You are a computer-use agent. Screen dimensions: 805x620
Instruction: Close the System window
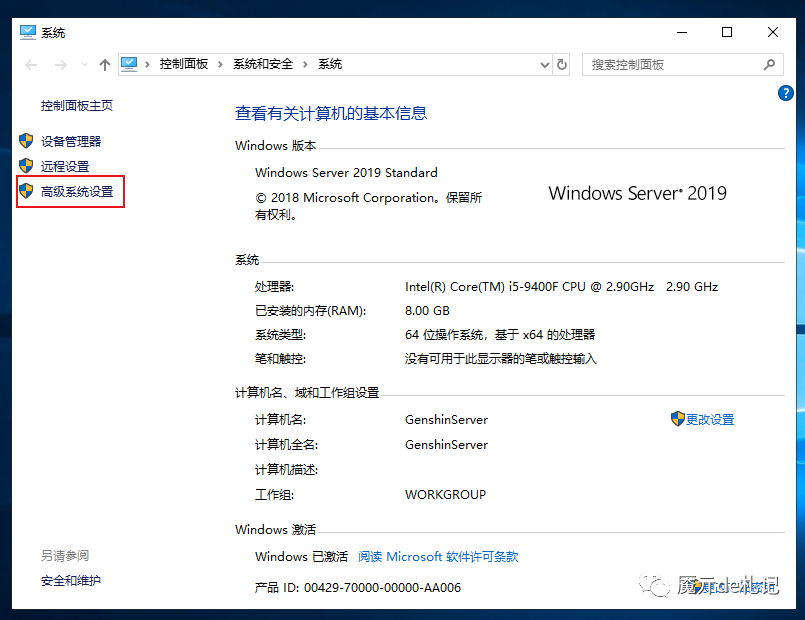point(773,32)
